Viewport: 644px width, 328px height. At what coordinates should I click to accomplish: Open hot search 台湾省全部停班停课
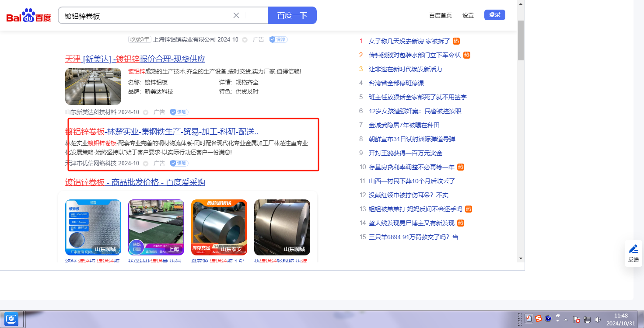396,83
